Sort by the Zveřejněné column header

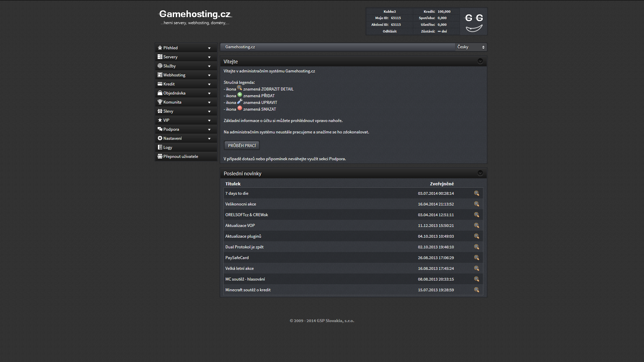(442, 184)
